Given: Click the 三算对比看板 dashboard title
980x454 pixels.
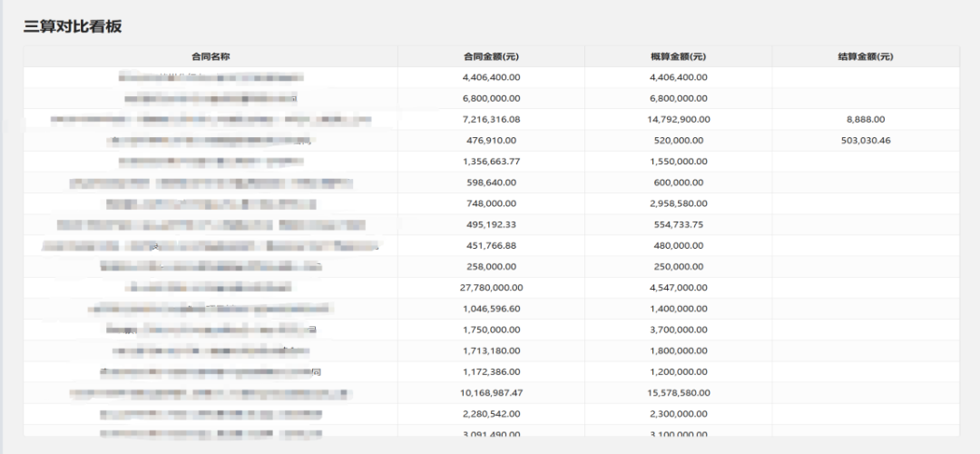Looking at the screenshot, I should pos(73,26).
